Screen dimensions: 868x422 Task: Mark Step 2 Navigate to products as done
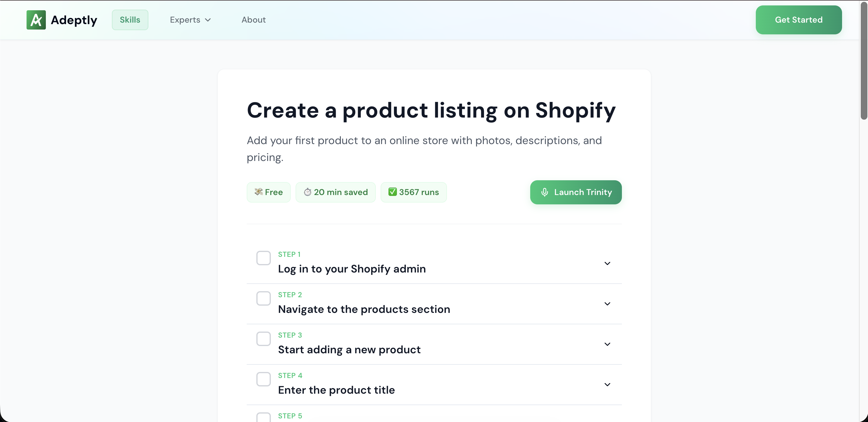pyautogui.click(x=264, y=298)
